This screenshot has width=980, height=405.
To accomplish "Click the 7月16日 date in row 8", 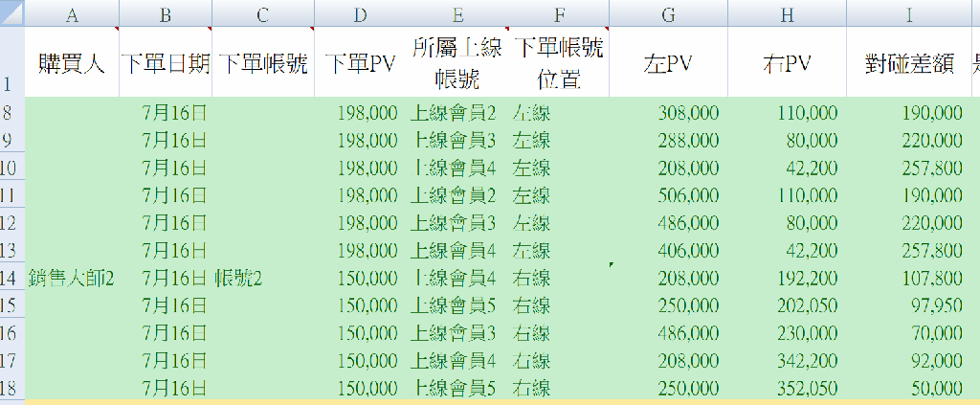I will pyautogui.click(x=174, y=113).
